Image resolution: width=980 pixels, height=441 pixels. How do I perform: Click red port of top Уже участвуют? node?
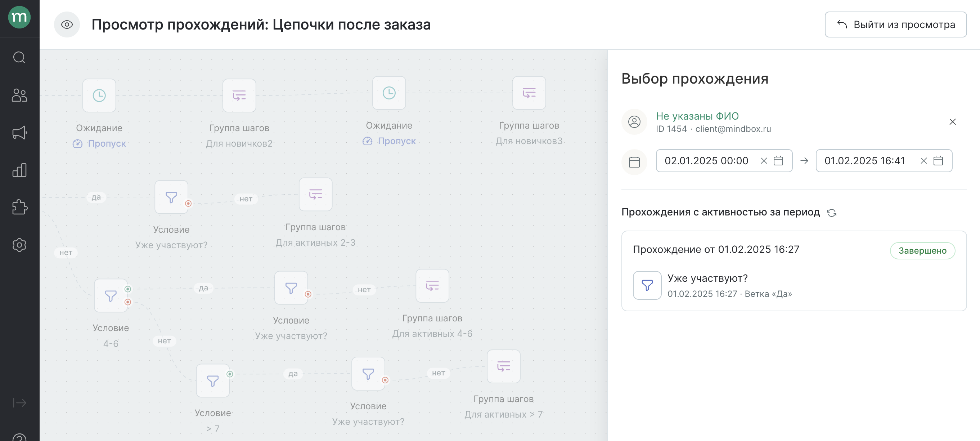(x=188, y=203)
